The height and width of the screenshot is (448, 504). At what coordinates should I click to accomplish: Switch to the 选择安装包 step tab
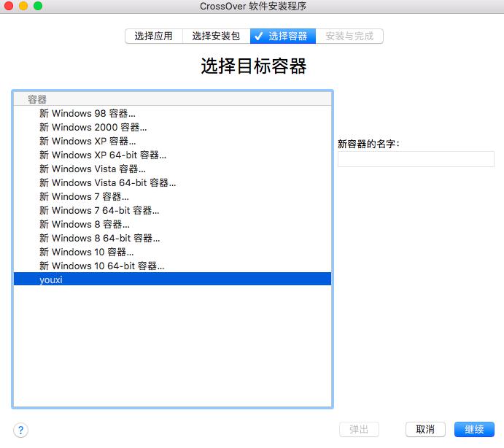[x=217, y=36]
